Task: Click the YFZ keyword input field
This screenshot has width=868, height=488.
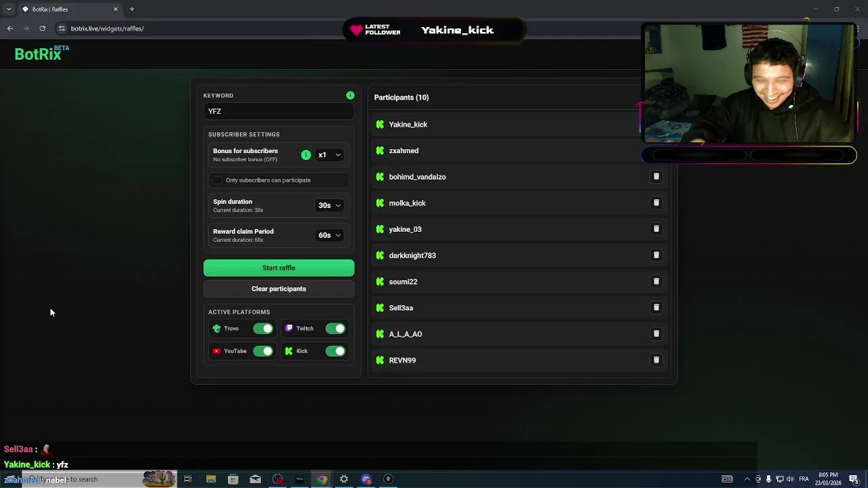Action: point(279,111)
